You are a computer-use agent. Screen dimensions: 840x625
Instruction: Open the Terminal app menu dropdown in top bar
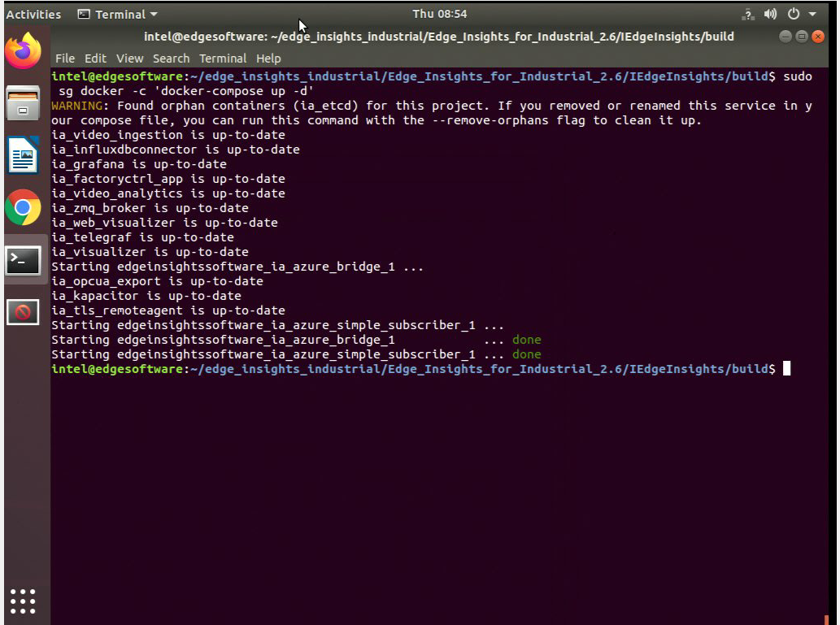tap(118, 15)
